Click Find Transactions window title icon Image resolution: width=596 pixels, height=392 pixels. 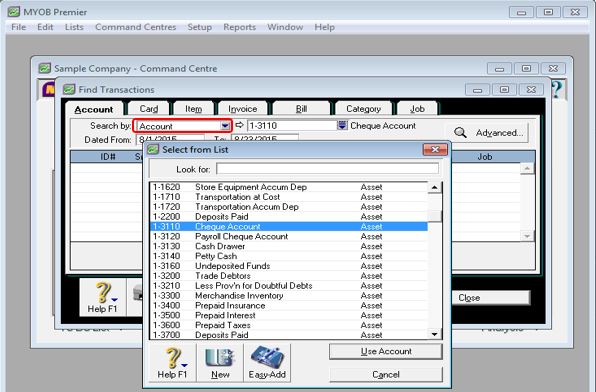(69, 89)
